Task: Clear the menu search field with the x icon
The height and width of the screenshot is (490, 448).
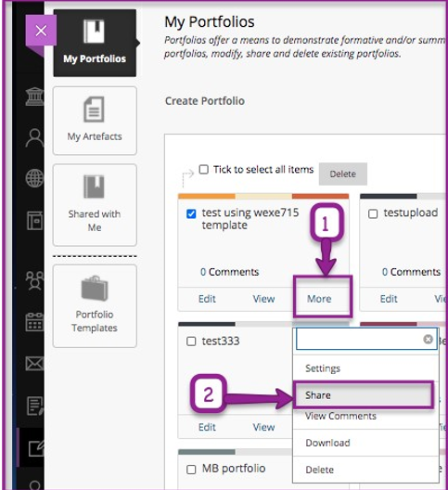Action: click(428, 339)
